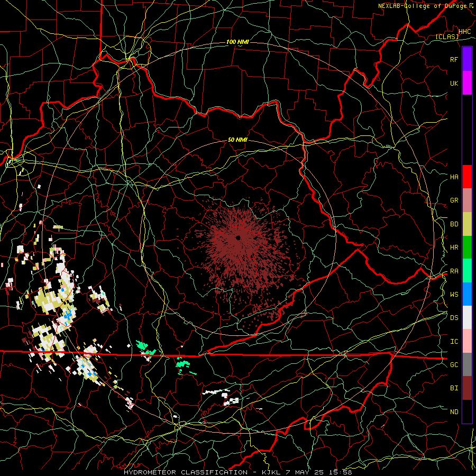Click the magenta UK legend color swatch
The image size is (476, 476).
(467, 83)
